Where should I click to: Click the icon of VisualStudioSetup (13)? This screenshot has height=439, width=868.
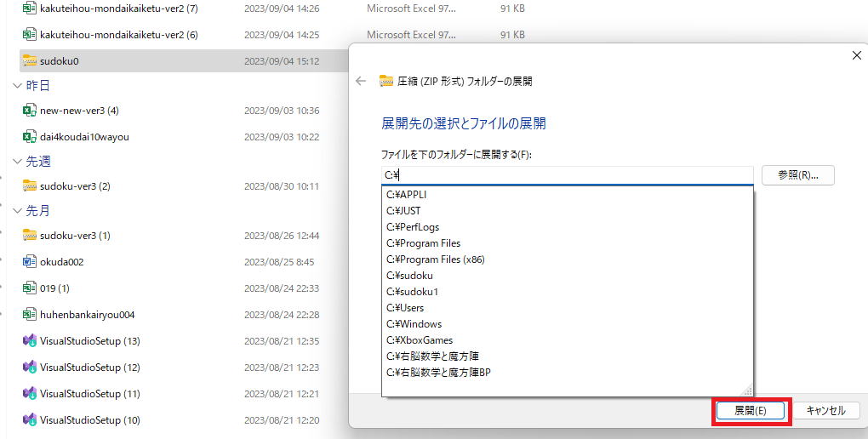(29, 340)
